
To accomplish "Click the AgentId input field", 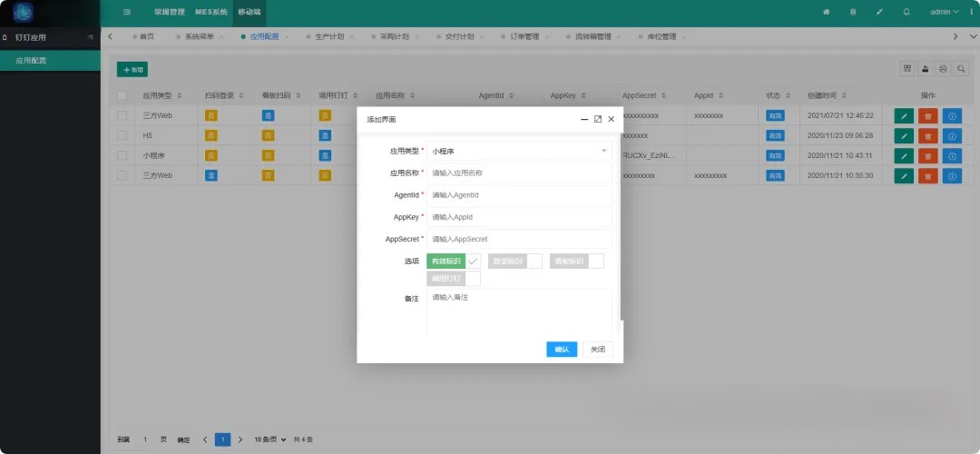I will [519, 195].
